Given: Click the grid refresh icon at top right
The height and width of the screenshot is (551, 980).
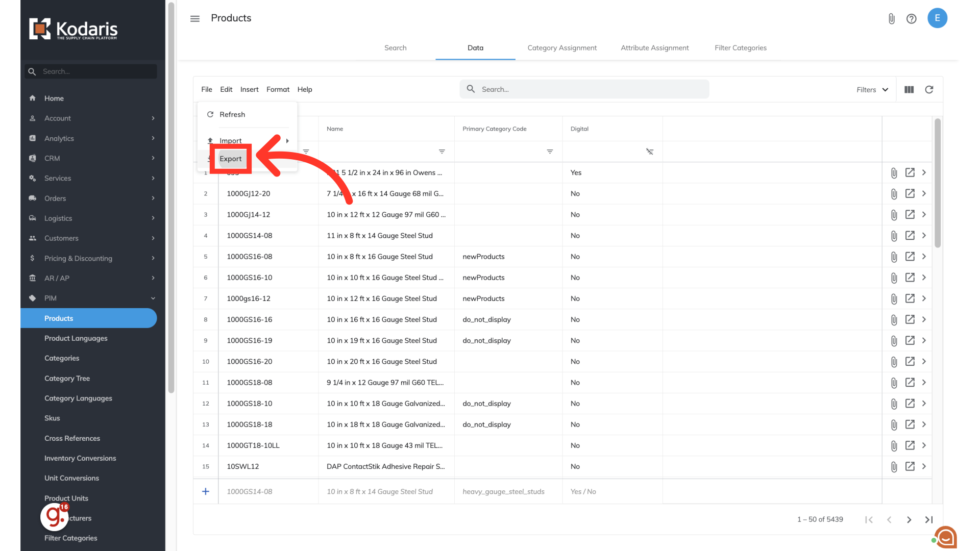Looking at the screenshot, I should pos(929,90).
